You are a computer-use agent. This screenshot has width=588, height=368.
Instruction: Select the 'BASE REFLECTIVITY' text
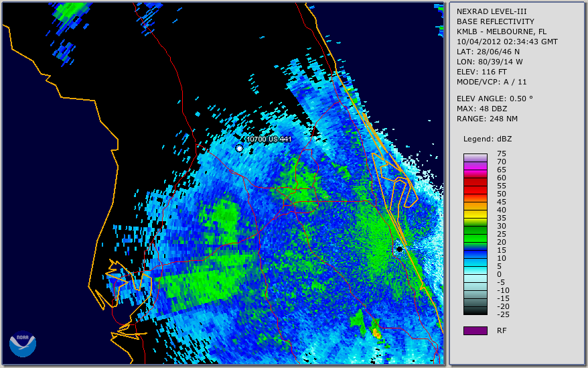click(x=495, y=21)
